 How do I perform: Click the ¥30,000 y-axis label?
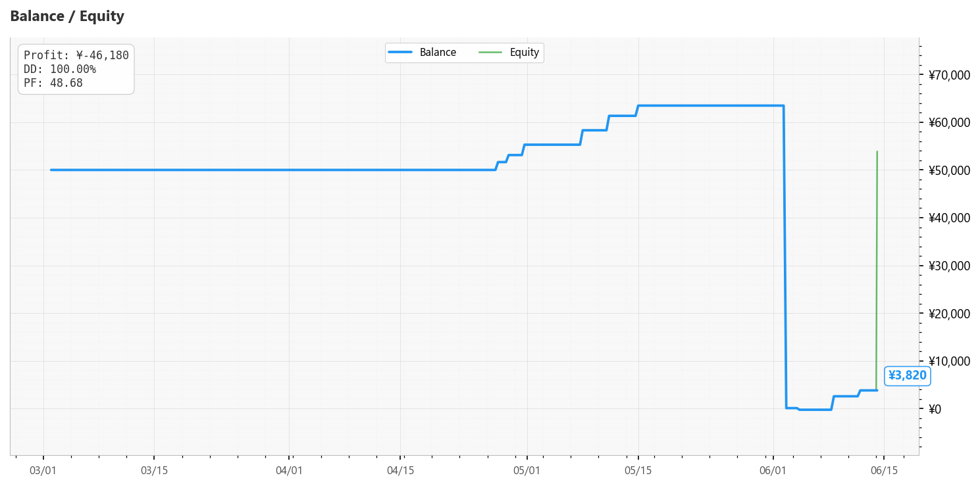pyautogui.click(x=949, y=266)
